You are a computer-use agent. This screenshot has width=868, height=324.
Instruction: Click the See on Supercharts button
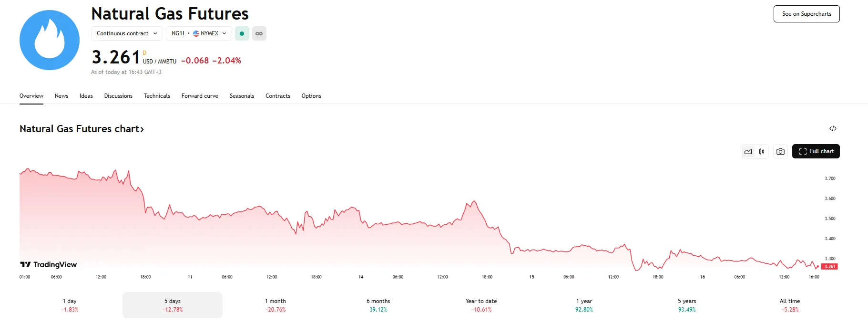pyautogui.click(x=806, y=14)
